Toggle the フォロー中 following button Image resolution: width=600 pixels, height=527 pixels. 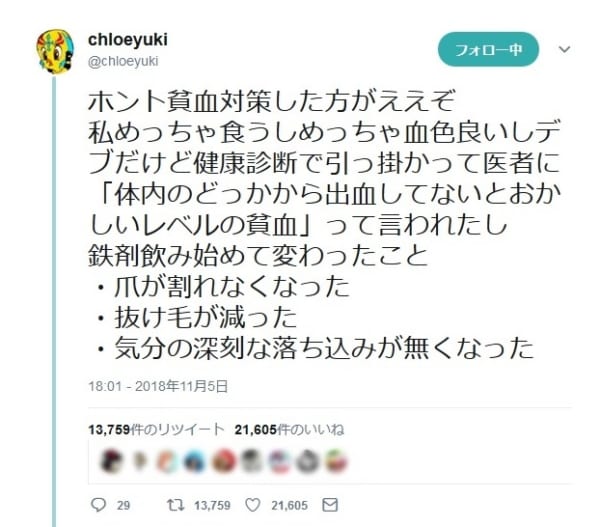pos(488,49)
